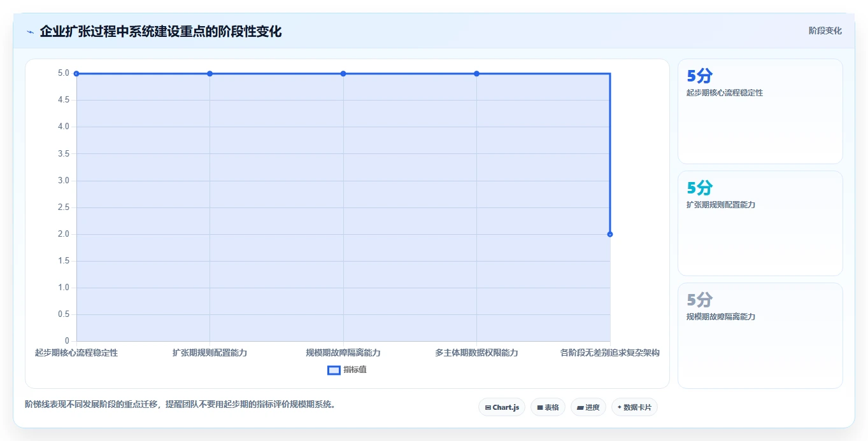The height and width of the screenshot is (441, 868).
Task: Select the 表格 tag button
Action: coord(548,407)
